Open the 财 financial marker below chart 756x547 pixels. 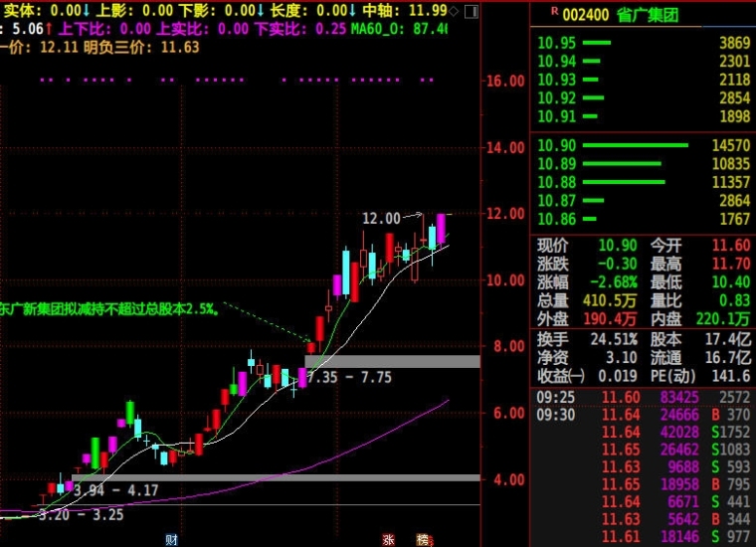point(172,540)
